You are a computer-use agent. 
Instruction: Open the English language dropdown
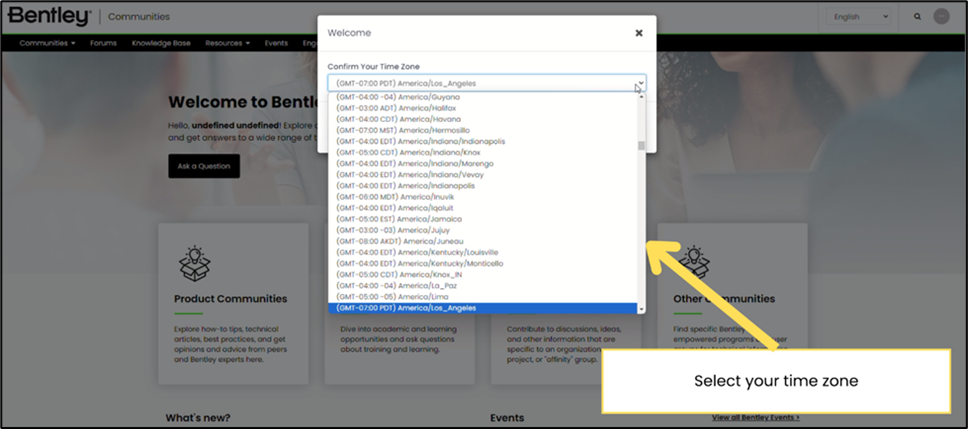(x=859, y=17)
